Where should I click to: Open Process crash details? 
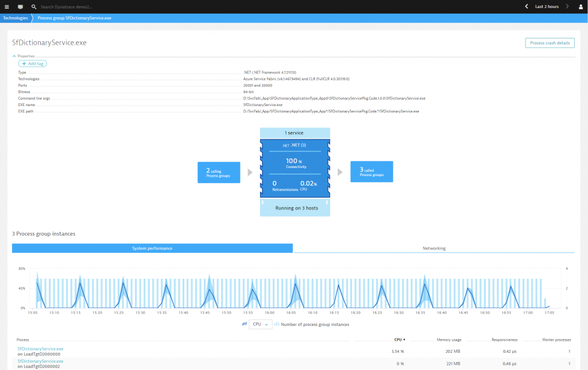(x=550, y=43)
